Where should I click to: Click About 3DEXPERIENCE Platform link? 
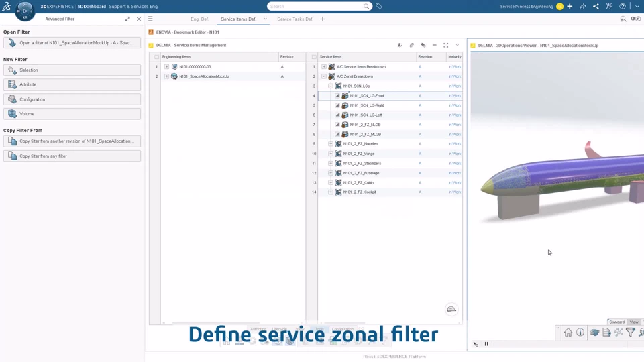[394, 357]
